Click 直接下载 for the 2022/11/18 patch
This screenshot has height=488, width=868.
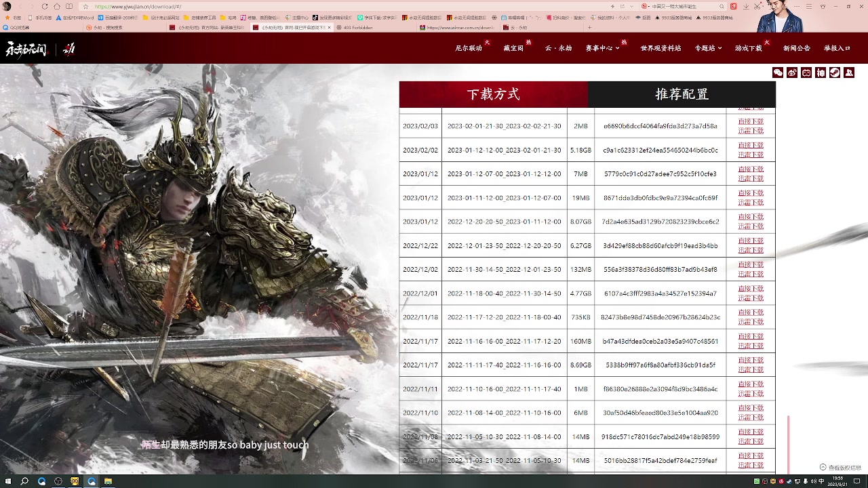tap(751, 312)
